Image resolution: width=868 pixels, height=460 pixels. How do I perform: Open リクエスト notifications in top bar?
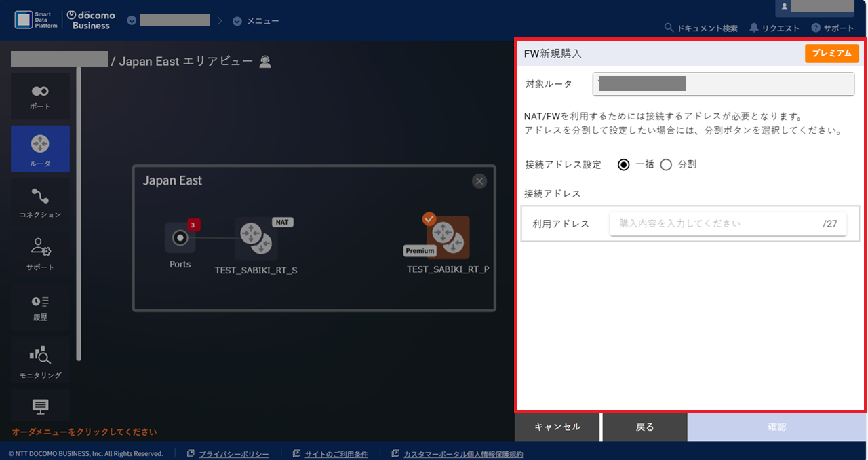pyautogui.click(x=774, y=28)
